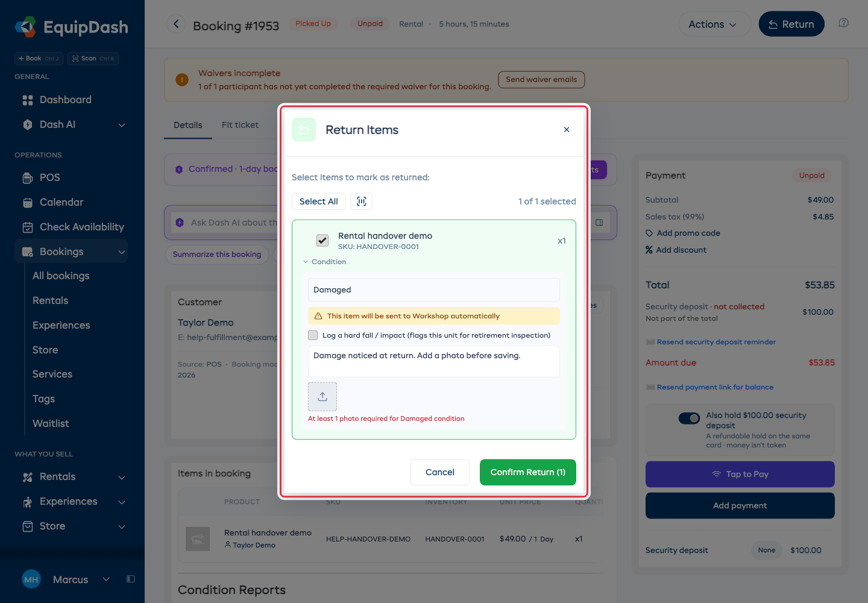Click the Rental handover demo product thumbnail
868x603 pixels.
coord(198,539)
